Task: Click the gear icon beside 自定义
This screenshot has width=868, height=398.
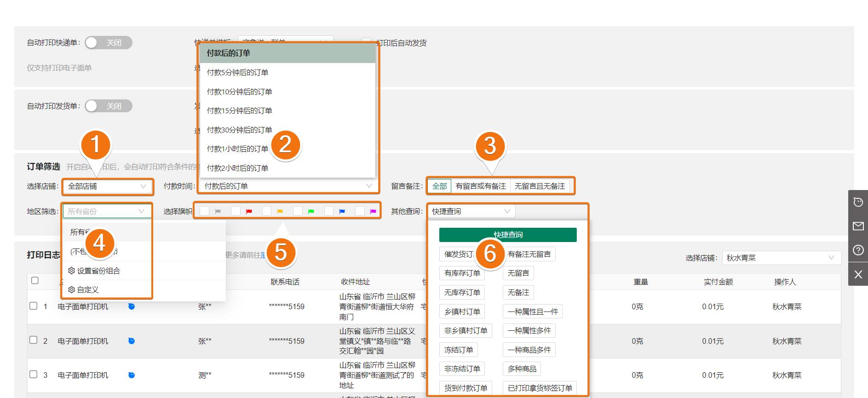Action: (x=71, y=289)
